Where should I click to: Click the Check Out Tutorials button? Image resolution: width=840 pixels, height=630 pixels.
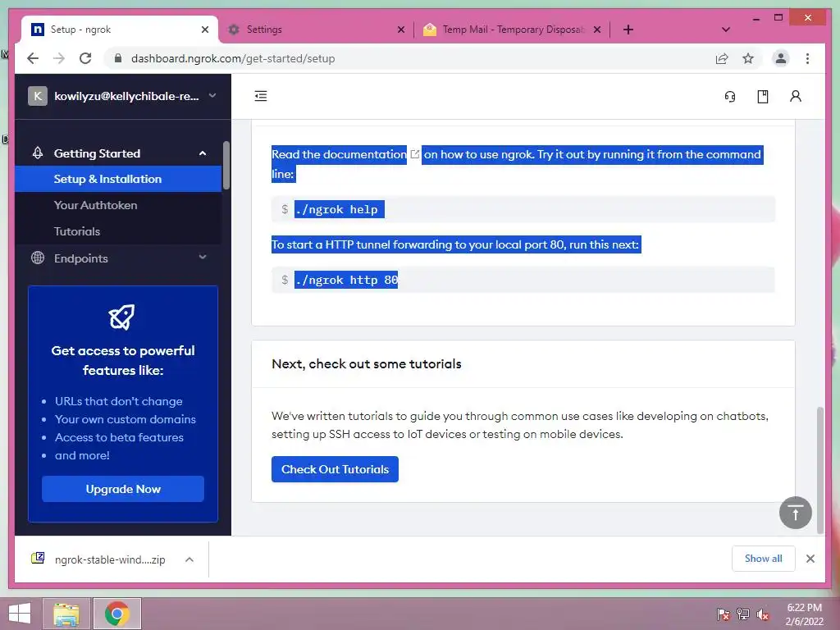(335, 469)
